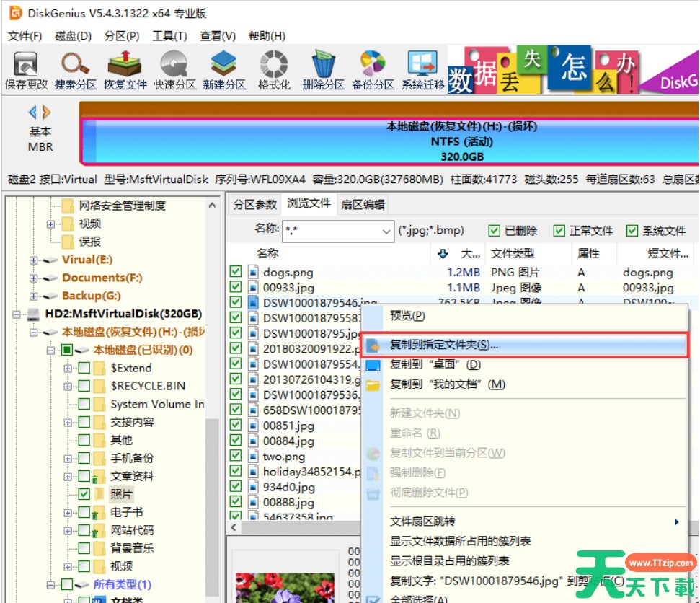700x603 pixels.
Task: Launch the 格式化 (Format) tool
Action: click(x=273, y=69)
